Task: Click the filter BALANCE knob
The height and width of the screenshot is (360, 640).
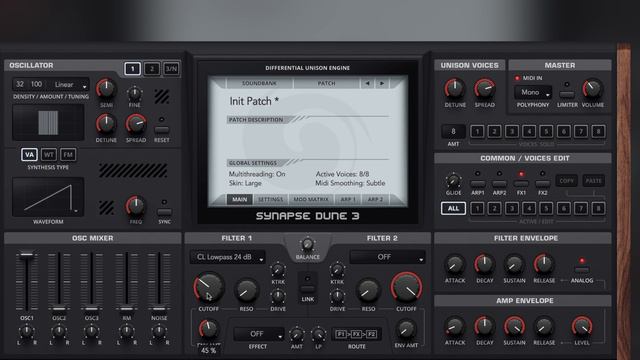Action: (x=307, y=244)
